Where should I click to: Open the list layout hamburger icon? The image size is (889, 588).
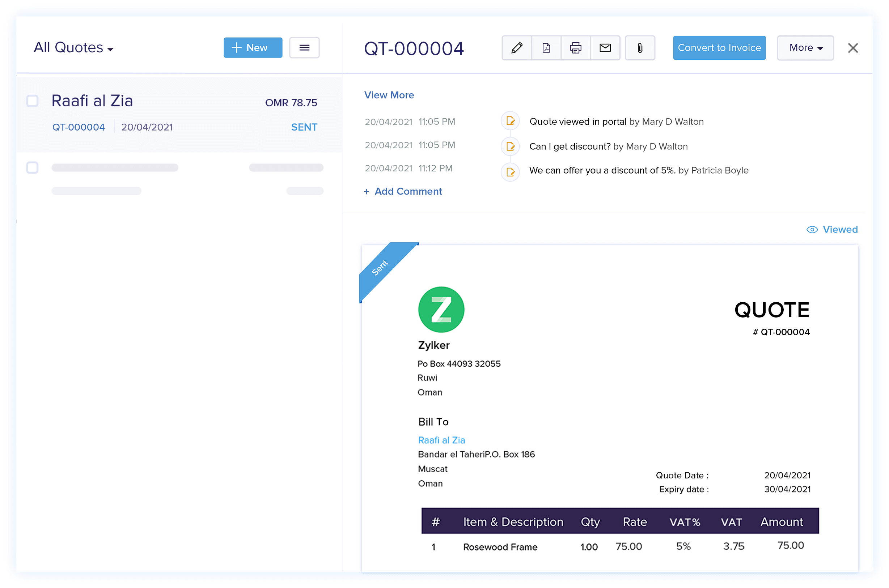coord(304,48)
